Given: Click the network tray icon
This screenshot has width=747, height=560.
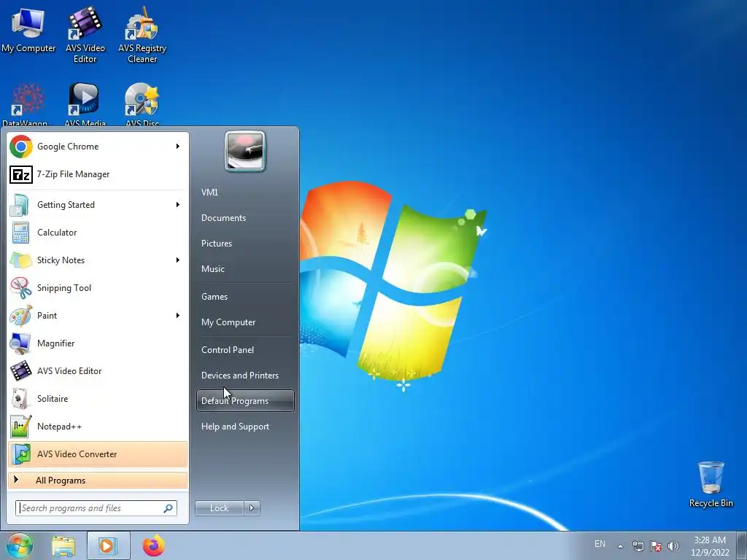Looking at the screenshot, I should [x=638, y=546].
